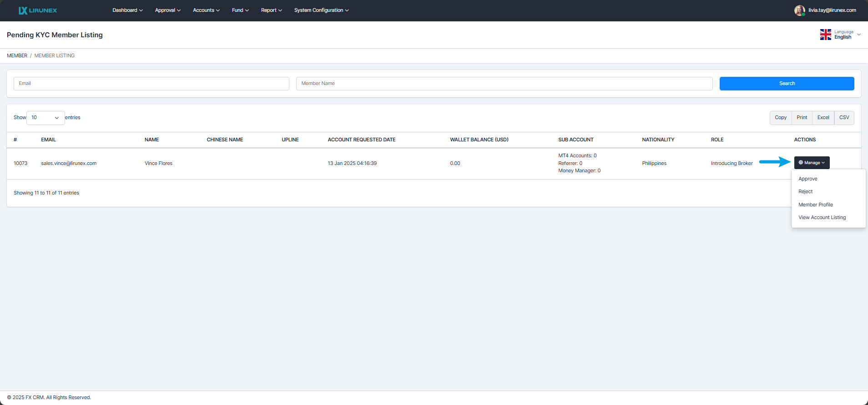
Task: Click the user profile avatar
Action: [x=799, y=10]
